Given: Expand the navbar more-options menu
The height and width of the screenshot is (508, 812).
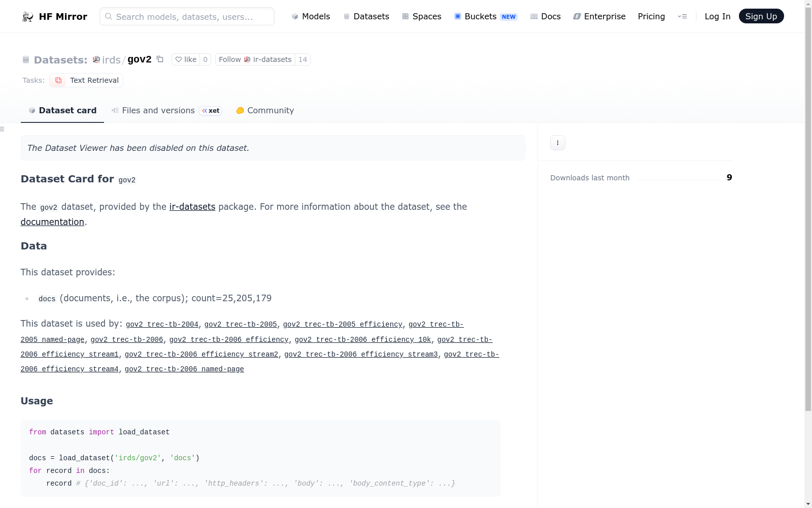Looking at the screenshot, I should point(682,16).
